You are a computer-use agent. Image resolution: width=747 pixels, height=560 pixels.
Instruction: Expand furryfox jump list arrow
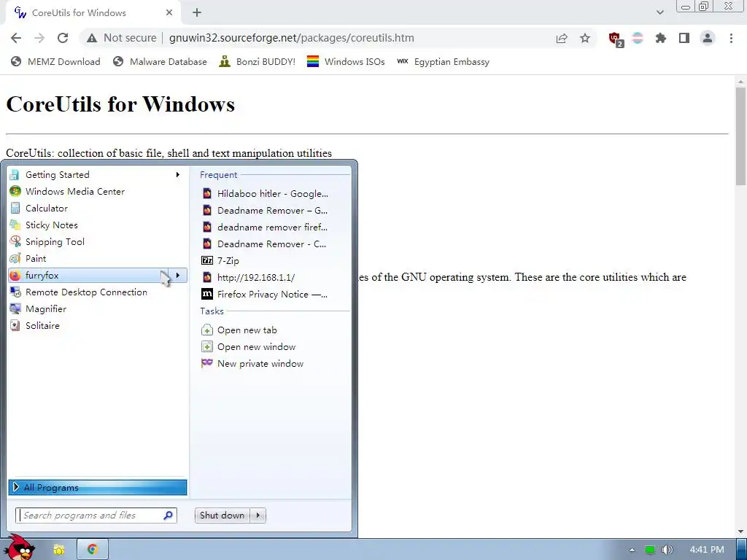[178, 275]
